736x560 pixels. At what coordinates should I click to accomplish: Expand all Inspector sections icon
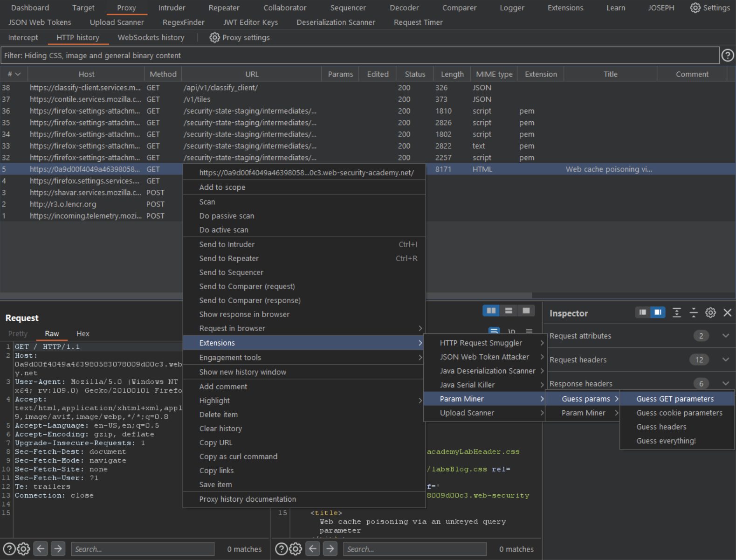click(x=676, y=313)
